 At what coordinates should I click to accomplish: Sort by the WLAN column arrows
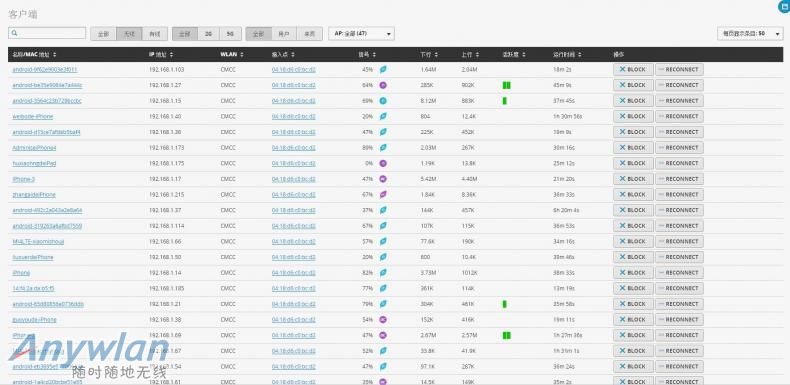click(x=242, y=54)
